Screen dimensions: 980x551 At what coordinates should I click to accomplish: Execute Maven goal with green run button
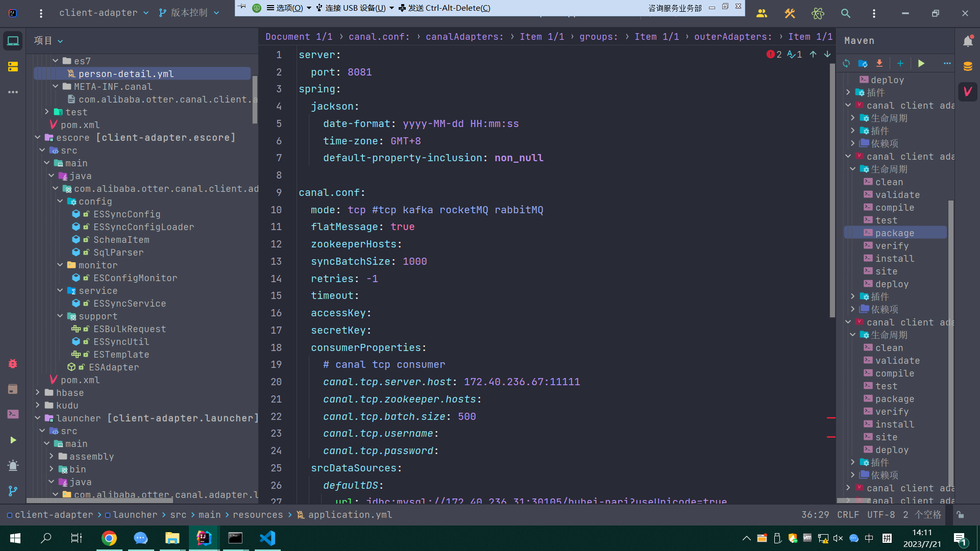coord(921,63)
